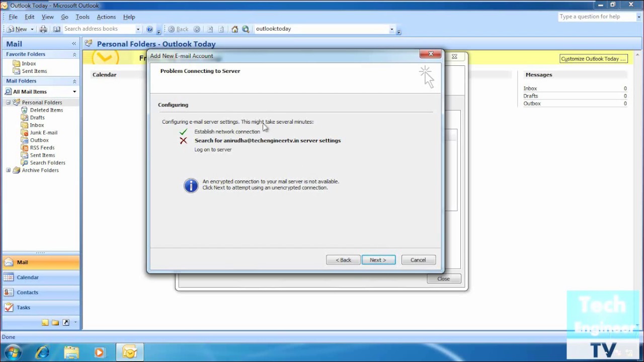This screenshot has height=362, width=644.
Task: Open the New item dropdown arrow
Action: tap(32, 29)
